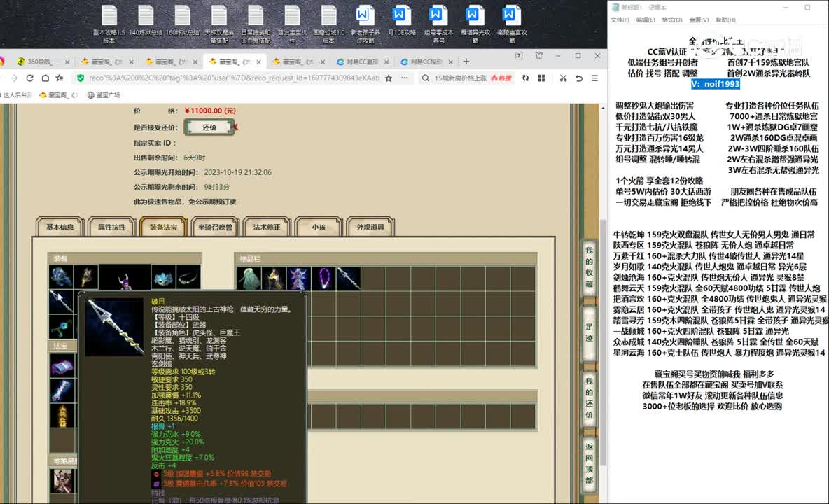
Task: Open desktop file 天缘双魔装备搭配
Action: click(219, 24)
